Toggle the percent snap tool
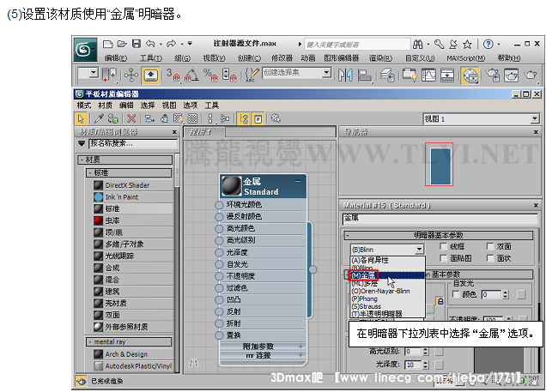546x392 pixels. 210,75
